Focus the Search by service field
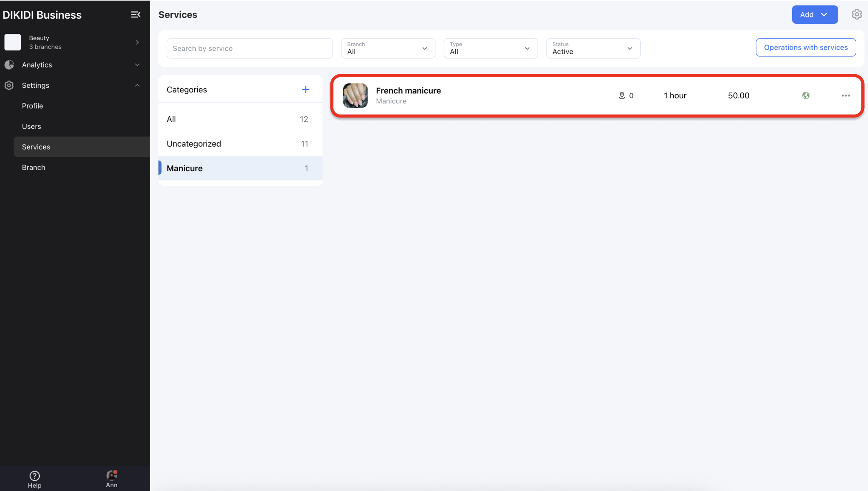The width and height of the screenshot is (868, 491). [x=249, y=48]
